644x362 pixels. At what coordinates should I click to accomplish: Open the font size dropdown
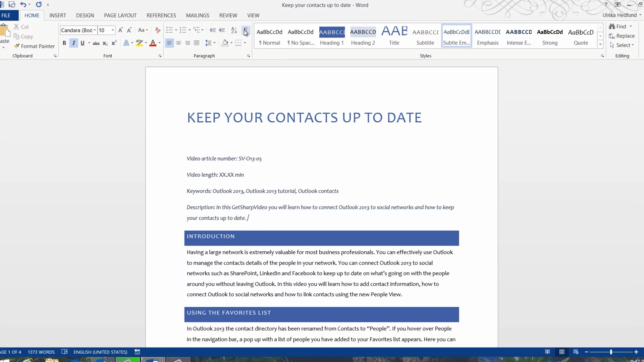(x=113, y=30)
